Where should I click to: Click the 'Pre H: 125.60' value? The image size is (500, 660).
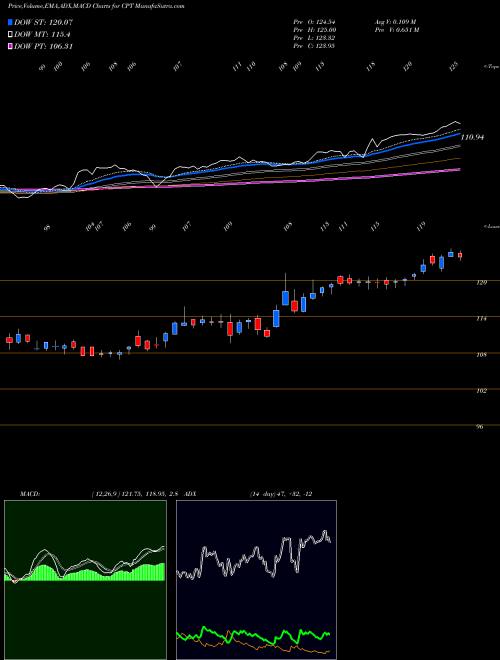coord(314,30)
